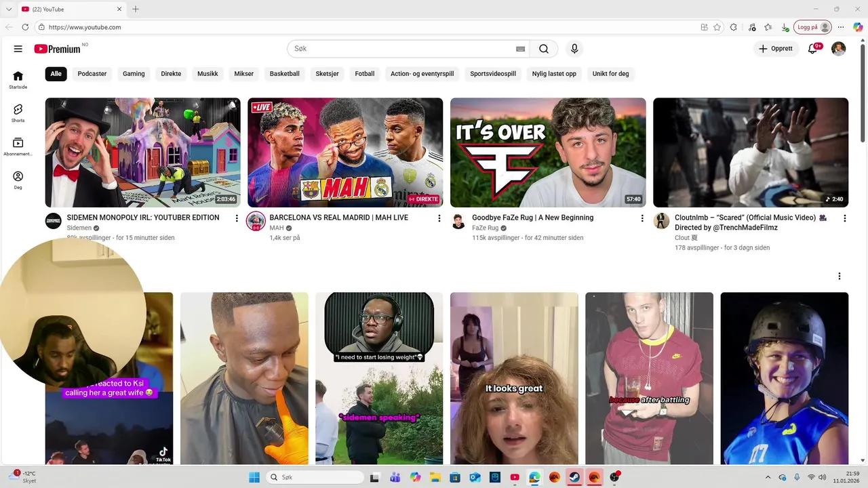This screenshot has height=488, width=868.
Task: Show hidden system tray icons
Action: [x=768, y=477]
